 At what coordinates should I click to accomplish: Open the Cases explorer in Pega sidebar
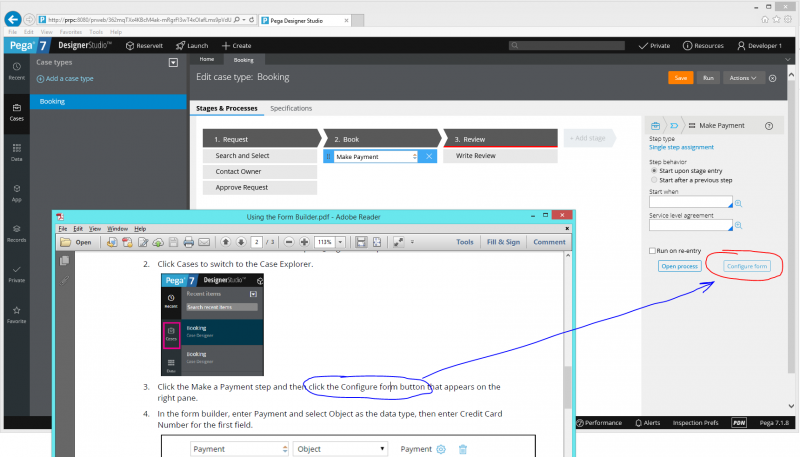(16, 112)
